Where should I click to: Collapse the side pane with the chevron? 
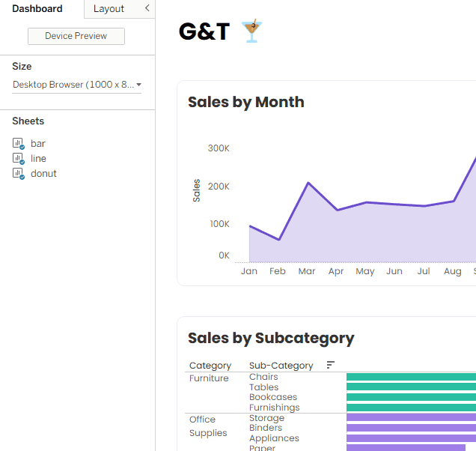click(x=147, y=8)
